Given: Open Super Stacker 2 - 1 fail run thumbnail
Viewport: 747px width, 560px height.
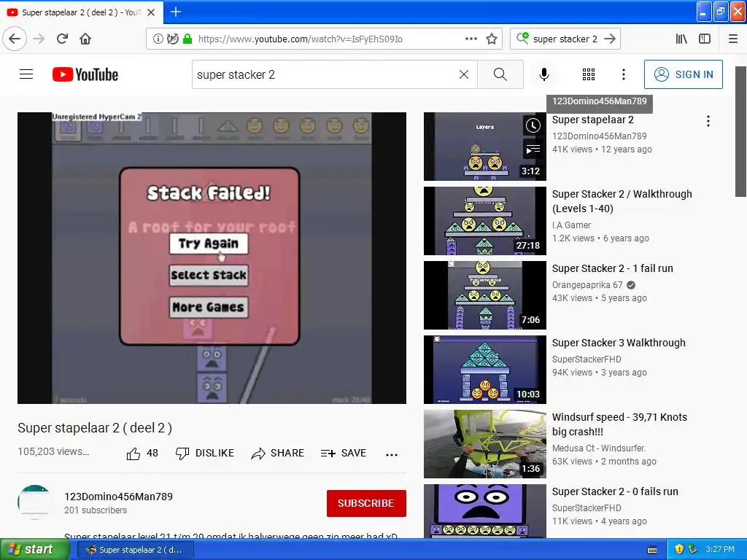Looking at the screenshot, I should 485,295.
